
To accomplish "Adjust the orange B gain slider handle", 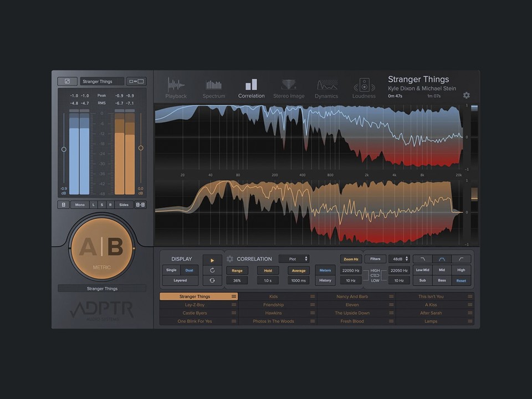I will [x=141, y=148].
